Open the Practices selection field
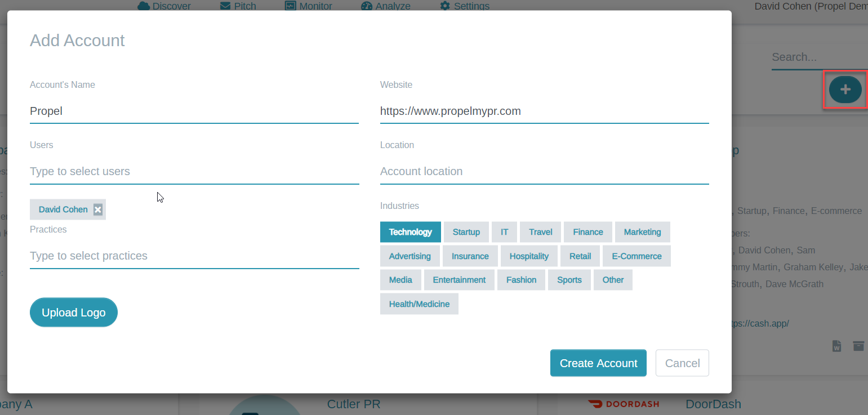 click(x=194, y=256)
